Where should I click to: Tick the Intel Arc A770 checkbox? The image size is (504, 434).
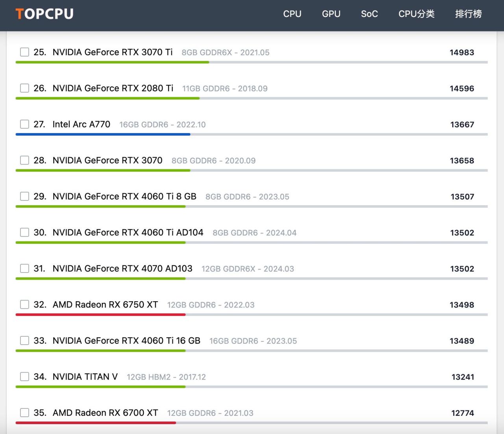24,124
